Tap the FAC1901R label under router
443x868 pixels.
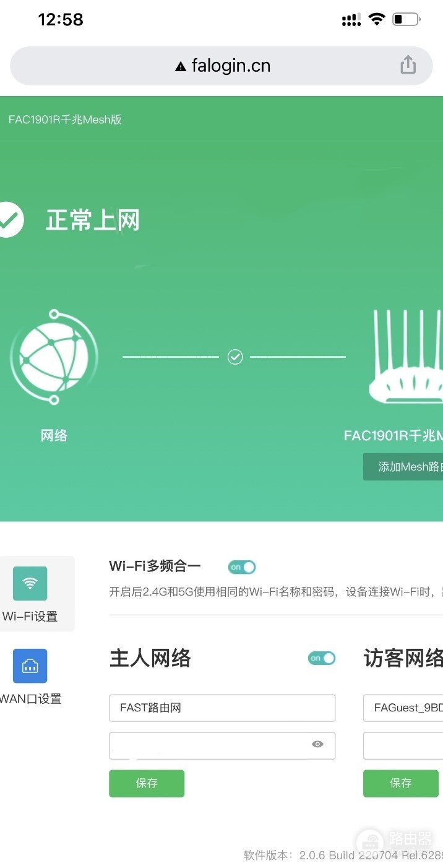pyautogui.click(x=394, y=435)
